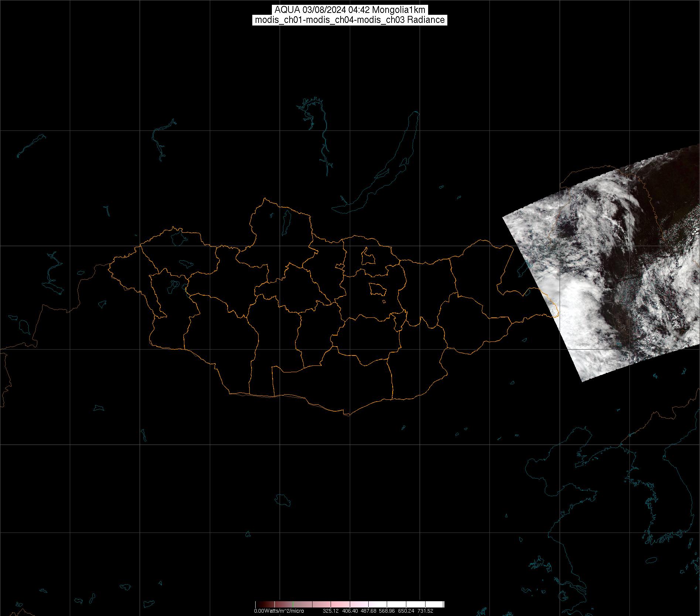Viewport: 700px width, 616px height.
Task: Click the modis_ch01-modis_ch04-modis_ch03 Radiance label
Action: pos(350,20)
